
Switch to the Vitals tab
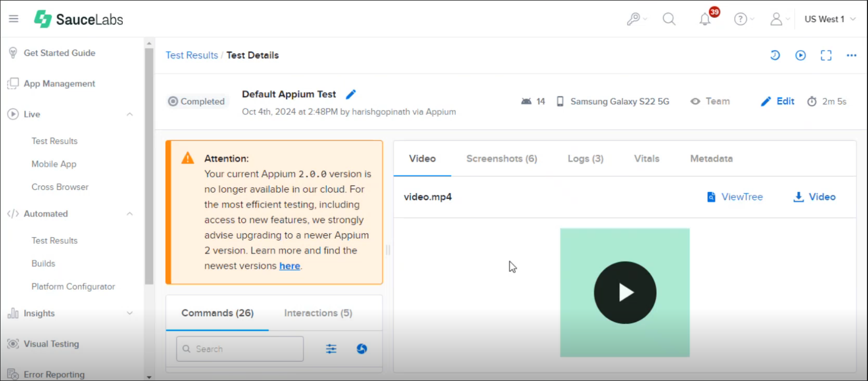(647, 159)
